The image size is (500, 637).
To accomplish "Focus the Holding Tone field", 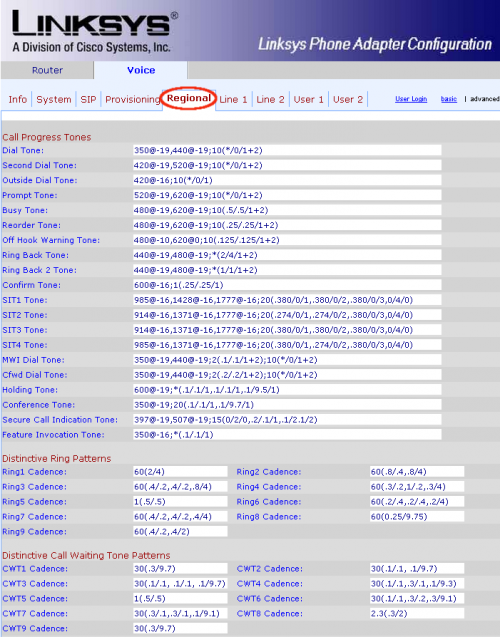I will click(x=287, y=390).
